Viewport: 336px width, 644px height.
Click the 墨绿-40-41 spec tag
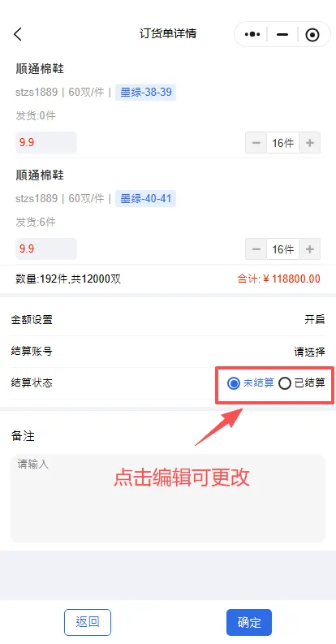point(145,199)
